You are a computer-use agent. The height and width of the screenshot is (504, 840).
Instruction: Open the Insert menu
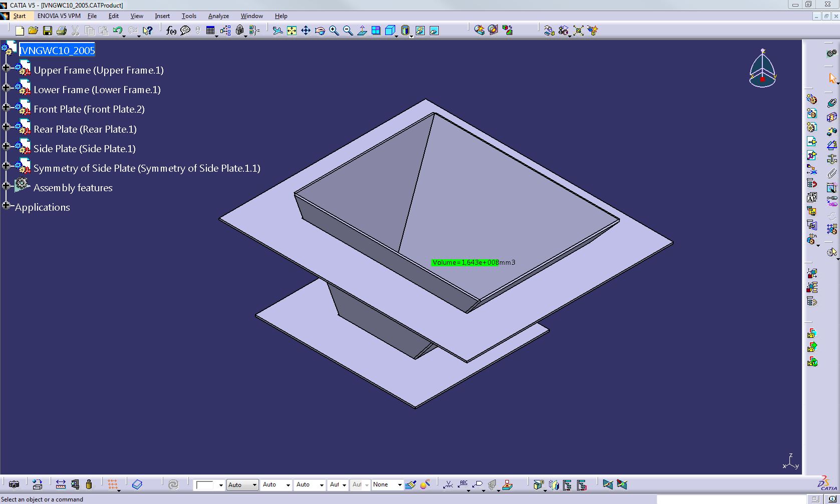[162, 16]
